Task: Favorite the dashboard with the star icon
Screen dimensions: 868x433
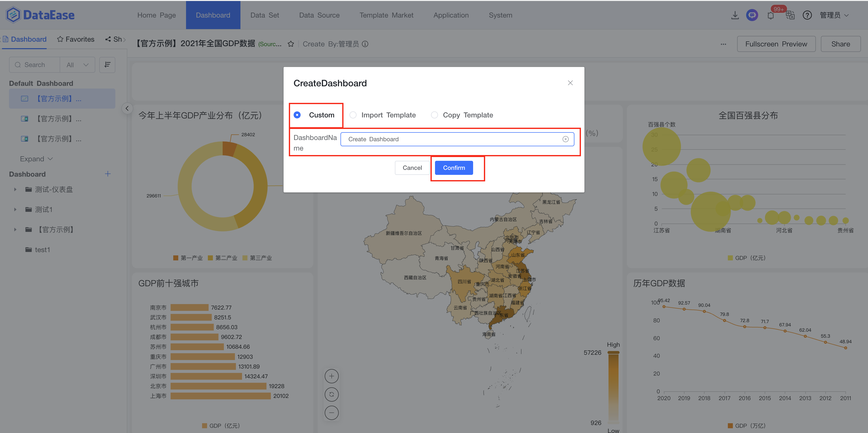Action: (291, 44)
